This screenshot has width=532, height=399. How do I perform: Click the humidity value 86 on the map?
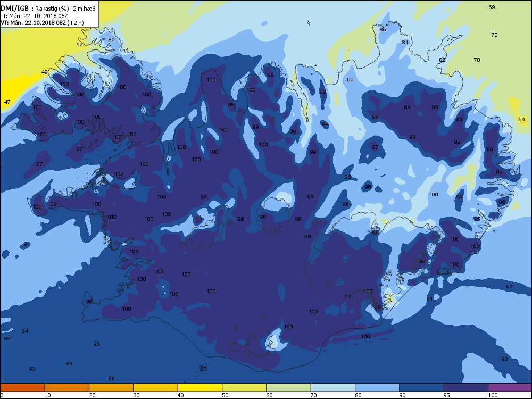(111, 40)
